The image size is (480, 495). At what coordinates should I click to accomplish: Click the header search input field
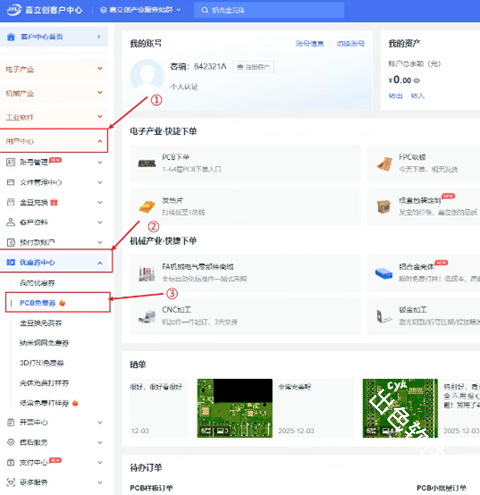[269, 10]
